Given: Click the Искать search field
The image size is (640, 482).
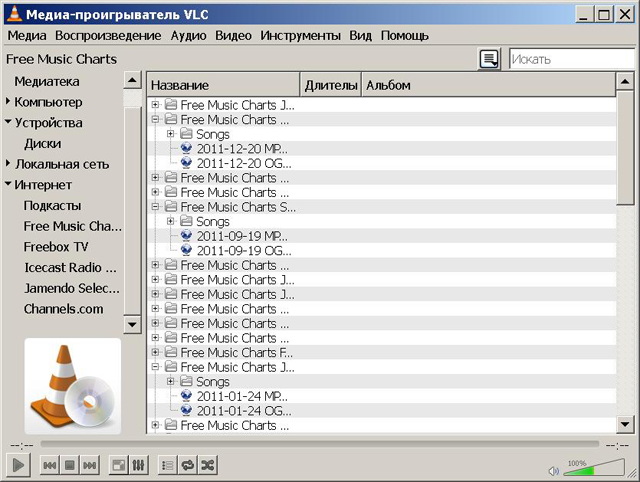Looking at the screenshot, I should click(571, 59).
